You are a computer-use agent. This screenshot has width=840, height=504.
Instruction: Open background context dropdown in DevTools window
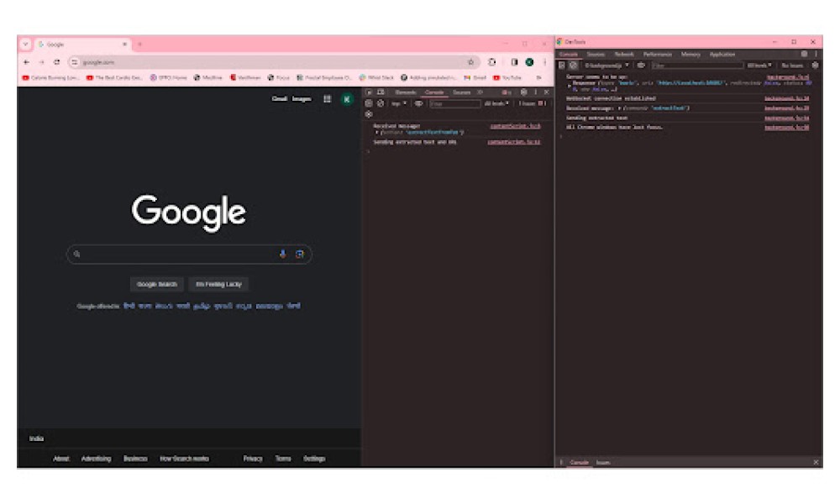coord(606,66)
